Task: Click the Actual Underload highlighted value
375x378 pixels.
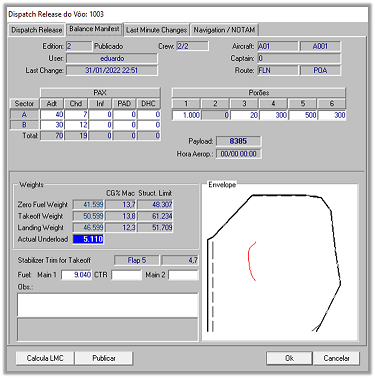Action: [88, 239]
